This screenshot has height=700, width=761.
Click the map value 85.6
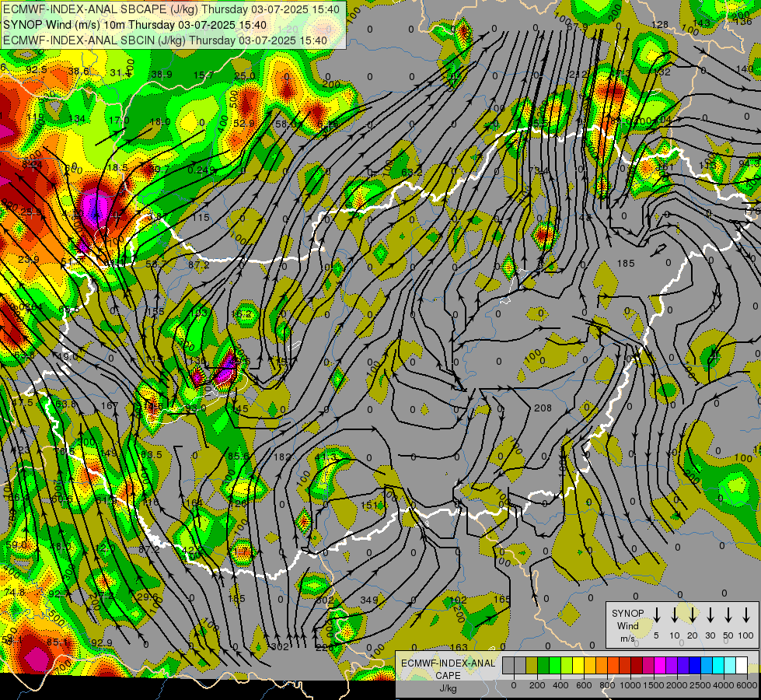coord(239,456)
